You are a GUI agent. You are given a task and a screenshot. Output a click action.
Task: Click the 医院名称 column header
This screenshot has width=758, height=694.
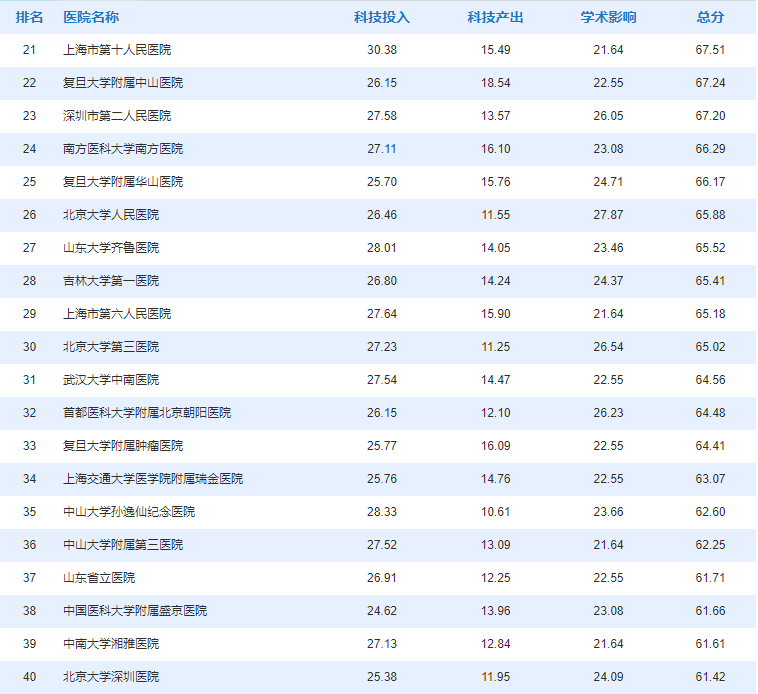91,17
